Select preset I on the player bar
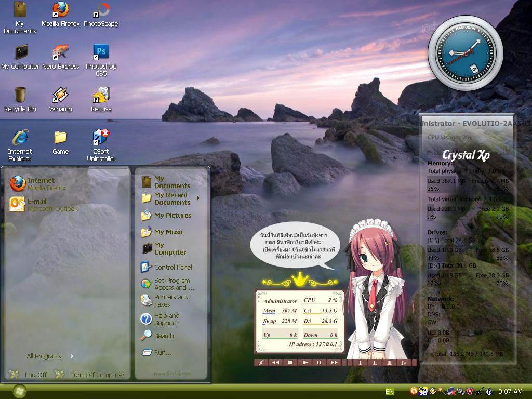 pyautogui.click(x=361, y=362)
